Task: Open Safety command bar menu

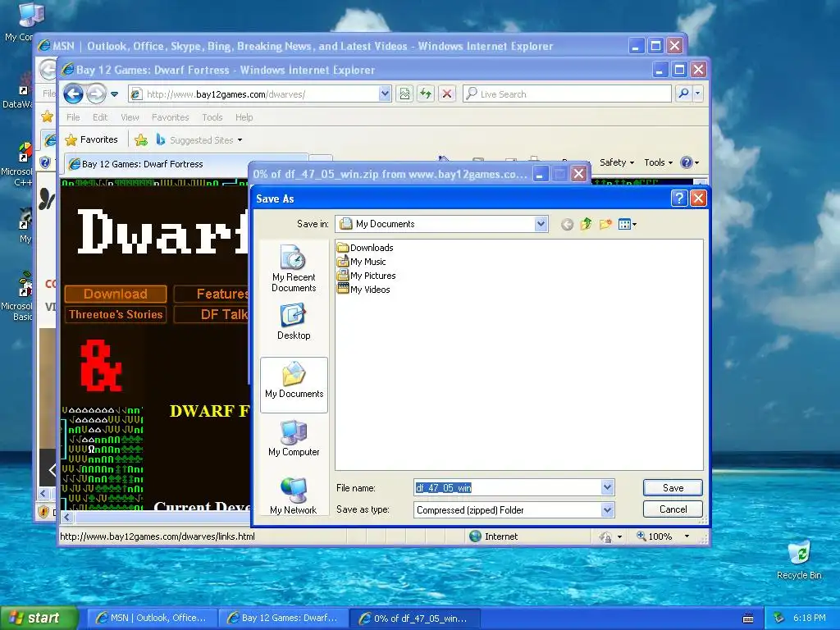Action: pos(617,162)
